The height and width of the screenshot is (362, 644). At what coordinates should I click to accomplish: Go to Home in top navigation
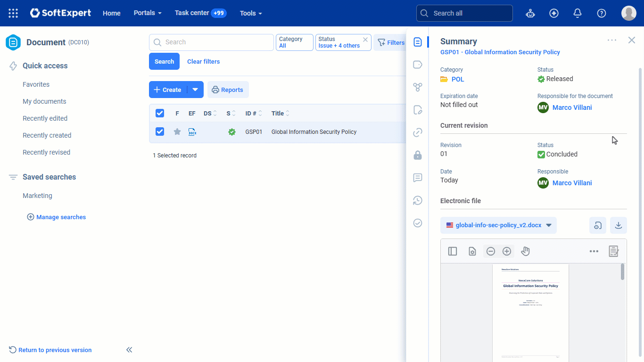(x=112, y=13)
